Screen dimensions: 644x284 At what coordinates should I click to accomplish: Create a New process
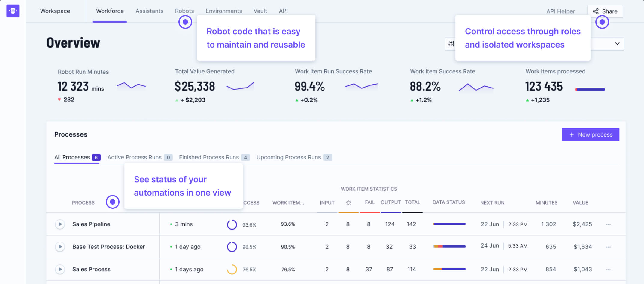[591, 135]
